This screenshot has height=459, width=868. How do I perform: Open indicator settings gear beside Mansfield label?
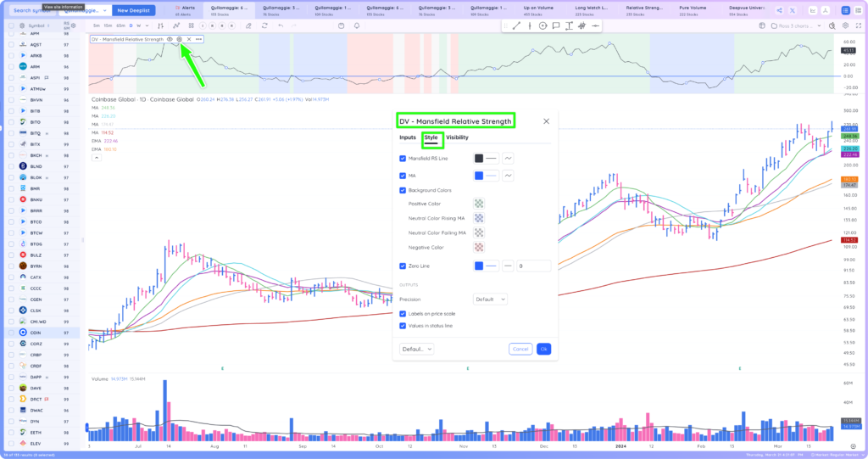tap(179, 39)
